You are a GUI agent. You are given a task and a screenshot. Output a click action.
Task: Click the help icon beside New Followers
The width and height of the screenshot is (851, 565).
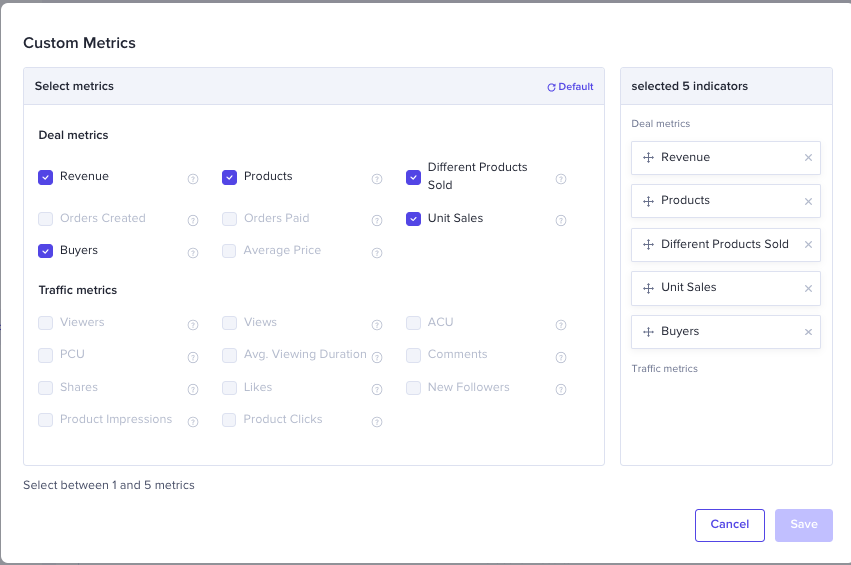coord(561,390)
